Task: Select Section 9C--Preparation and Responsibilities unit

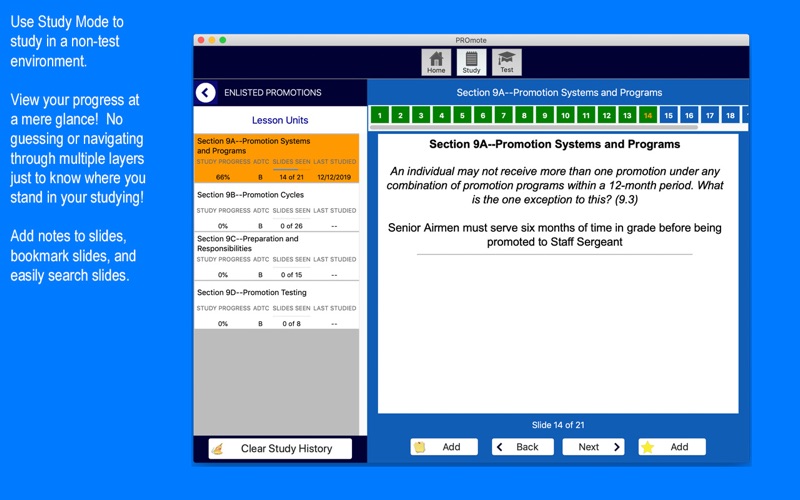Action: point(277,257)
